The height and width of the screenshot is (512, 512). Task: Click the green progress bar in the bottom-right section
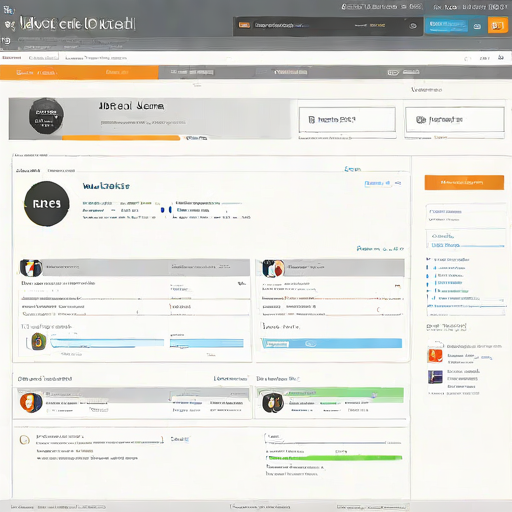334,458
